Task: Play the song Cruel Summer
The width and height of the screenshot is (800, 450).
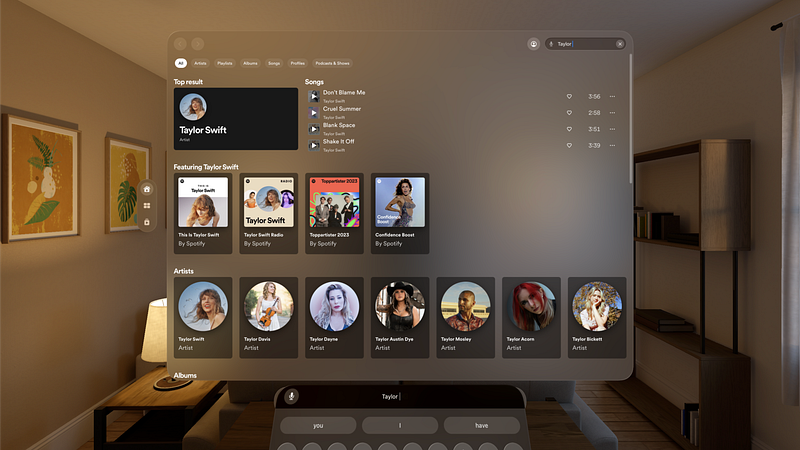Action: tap(314, 112)
